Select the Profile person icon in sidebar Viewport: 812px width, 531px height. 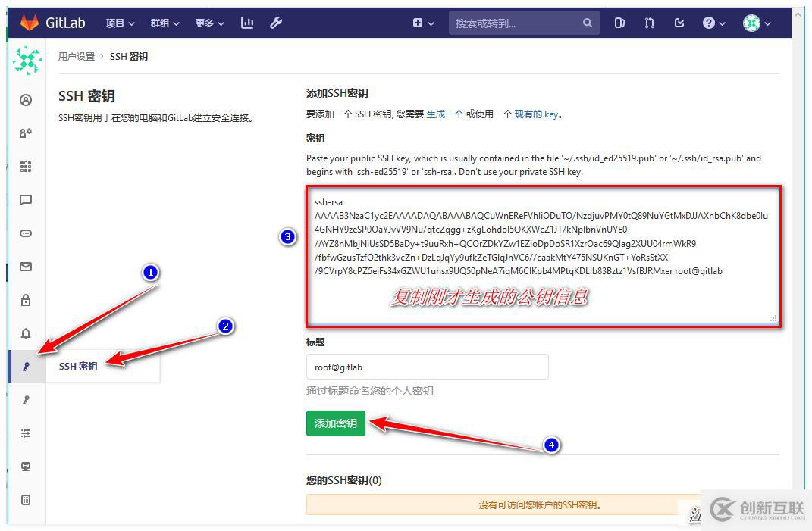tap(27, 99)
